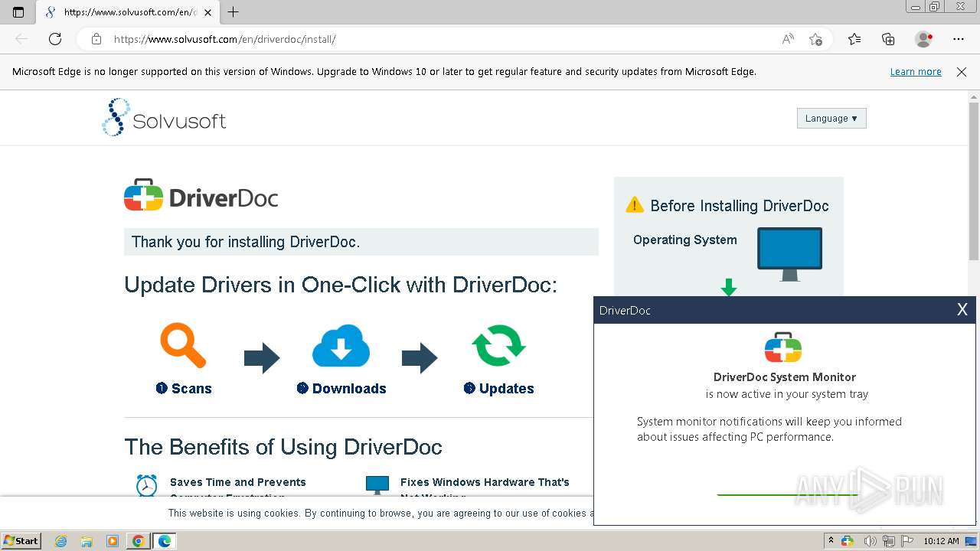Click the blue Downloads cloud icon
Viewport: 980px width, 551px height.
341,346
